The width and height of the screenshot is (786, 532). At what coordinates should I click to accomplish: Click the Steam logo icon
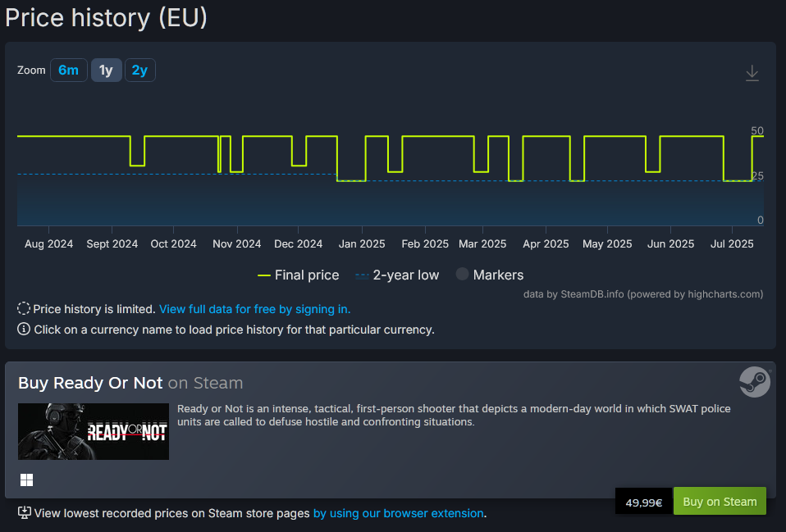pos(755,382)
